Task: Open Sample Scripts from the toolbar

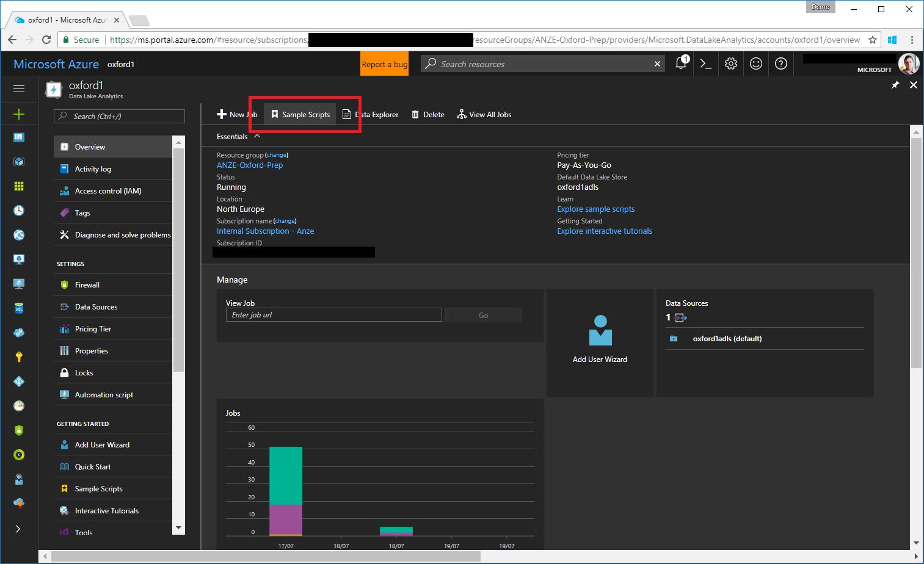Action: pyautogui.click(x=300, y=114)
